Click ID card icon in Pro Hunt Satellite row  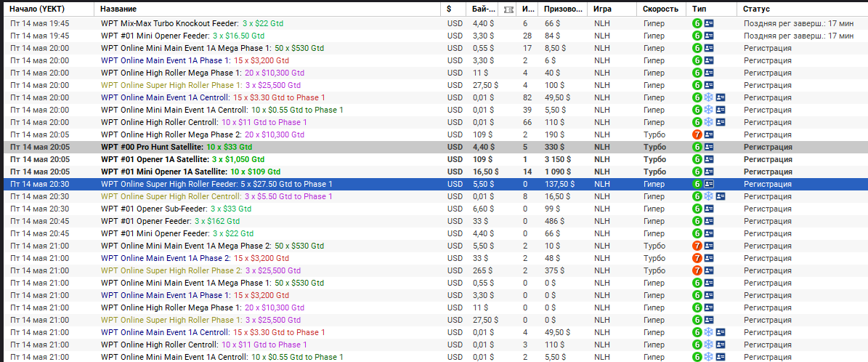point(709,147)
